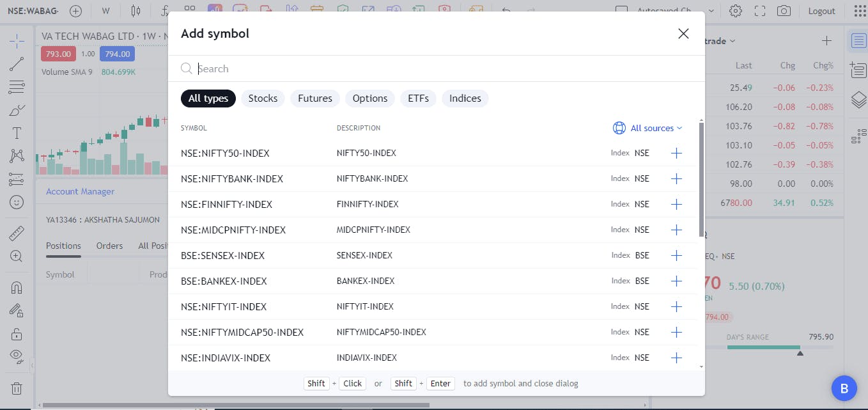Filter symbols by Futures
Image resolution: width=868 pixels, height=410 pixels.
315,98
